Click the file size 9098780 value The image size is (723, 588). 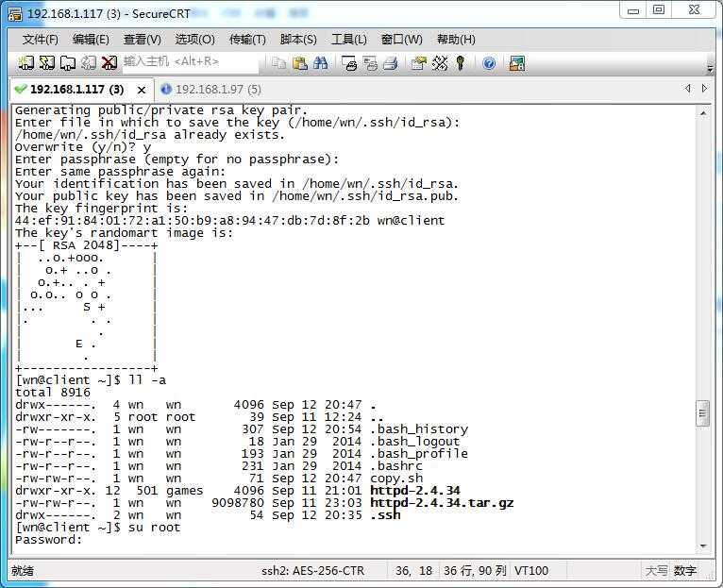(x=238, y=503)
